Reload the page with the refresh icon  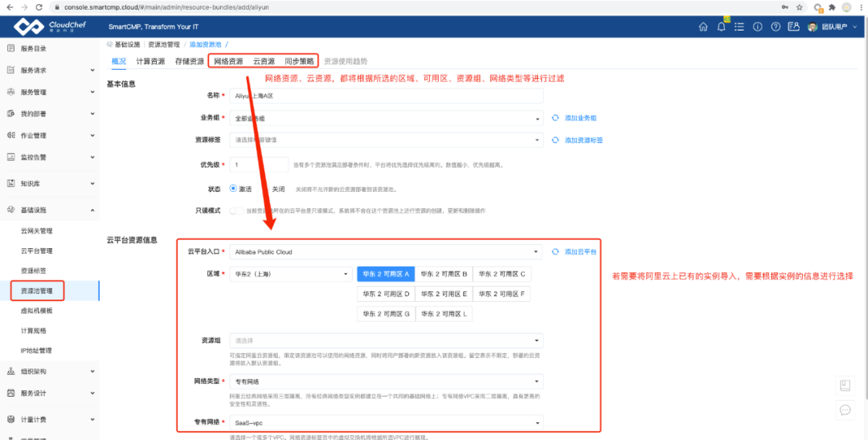click(x=39, y=7)
